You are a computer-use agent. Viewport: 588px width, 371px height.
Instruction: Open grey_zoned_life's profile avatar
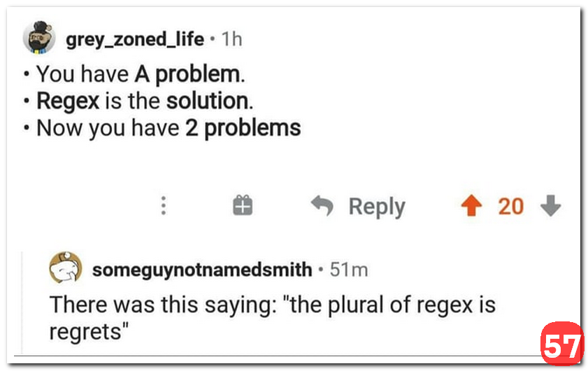pos(39,38)
